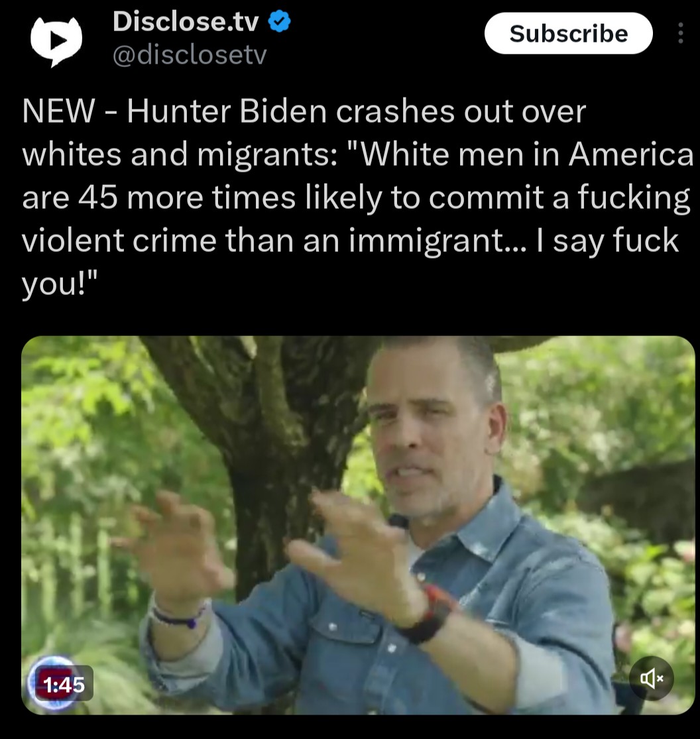Click the 1:45 video duration badge
The image size is (700, 739).
point(64,685)
